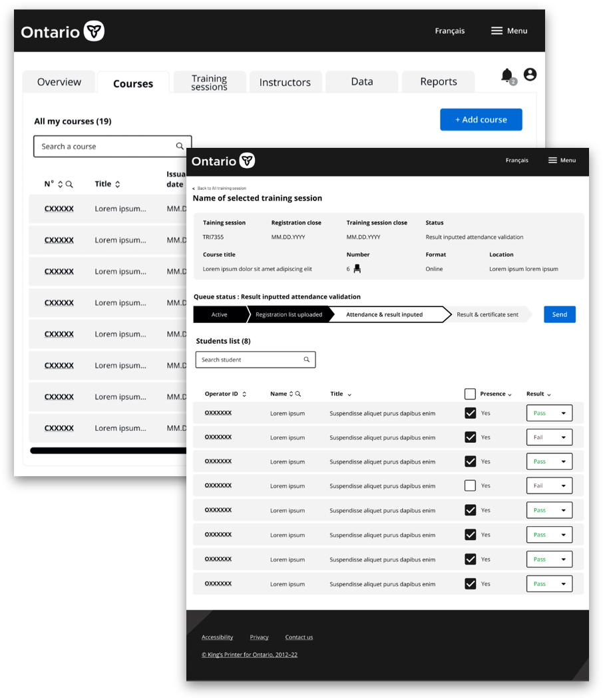603x700 pixels.
Task: Open the Training sessions tab
Action: [209, 82]
